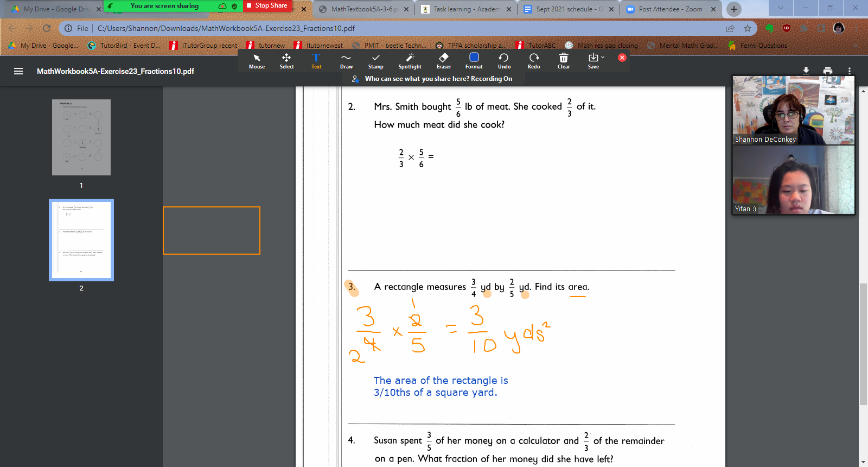This screenshot has height=467, width=868.
Task: Select Yifan video tile
Action: click(794, 180)
